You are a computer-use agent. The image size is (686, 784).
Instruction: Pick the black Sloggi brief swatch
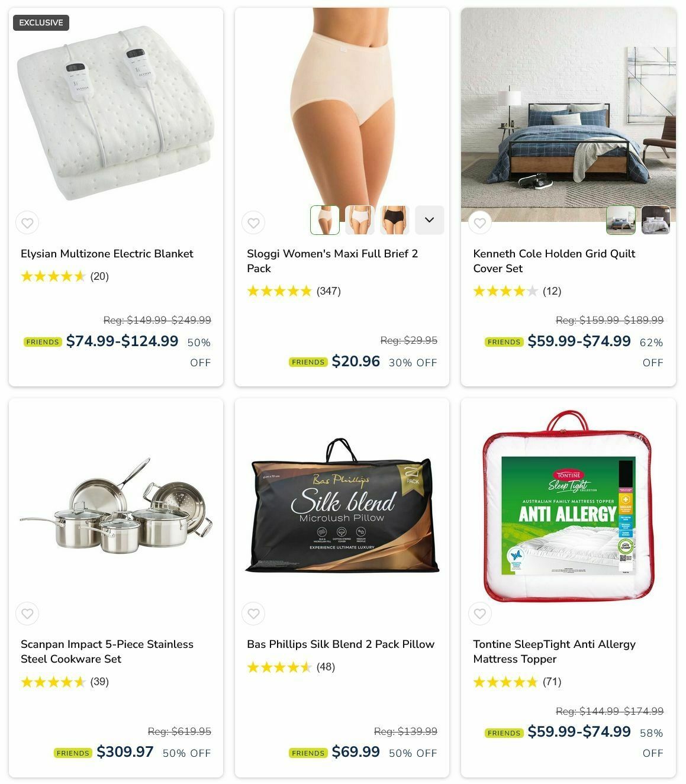pyautogui.click(x=395, y=220)
